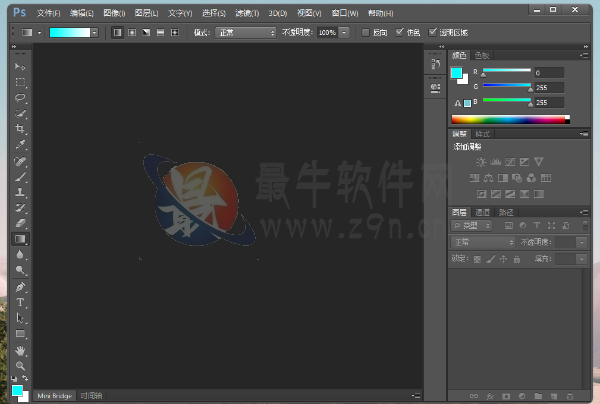Add a Vibrance adjustment
Viewport: 600px width, 404px height.
point(538,162)
